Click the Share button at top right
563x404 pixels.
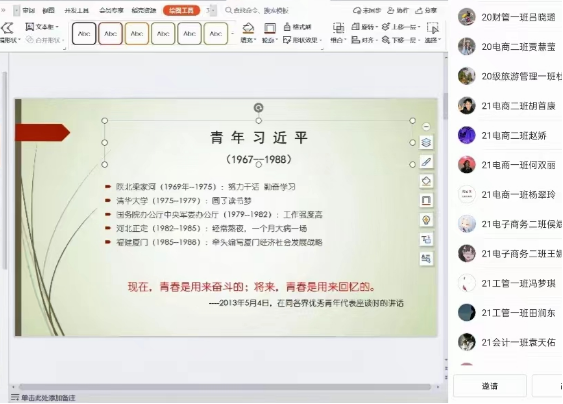pyautogui.click(x=426, y=10)
